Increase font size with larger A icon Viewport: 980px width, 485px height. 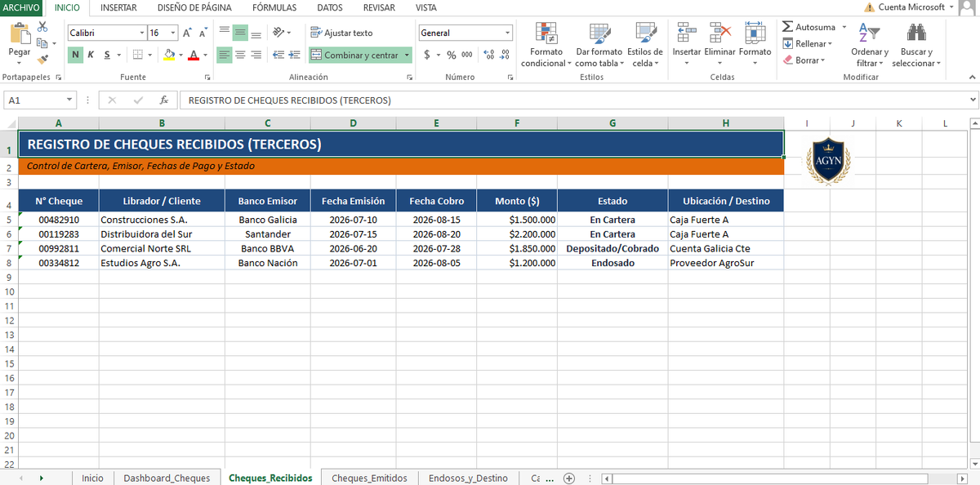(188, 33)
